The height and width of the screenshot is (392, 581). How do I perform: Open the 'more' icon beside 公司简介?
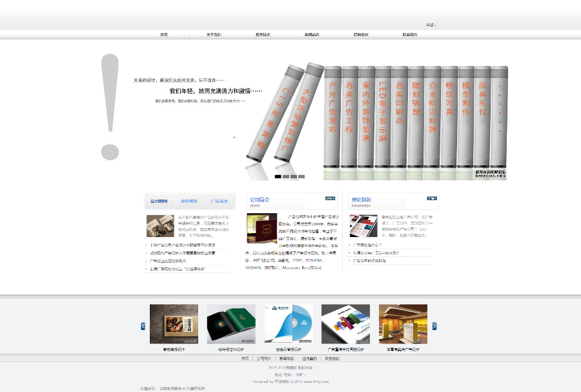click(x=330, y=199)
